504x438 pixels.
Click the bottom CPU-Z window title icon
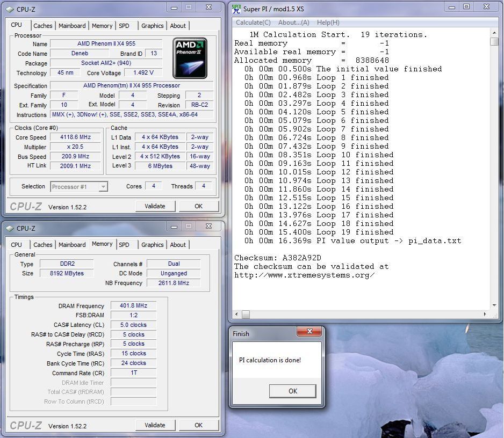[10, 228]
